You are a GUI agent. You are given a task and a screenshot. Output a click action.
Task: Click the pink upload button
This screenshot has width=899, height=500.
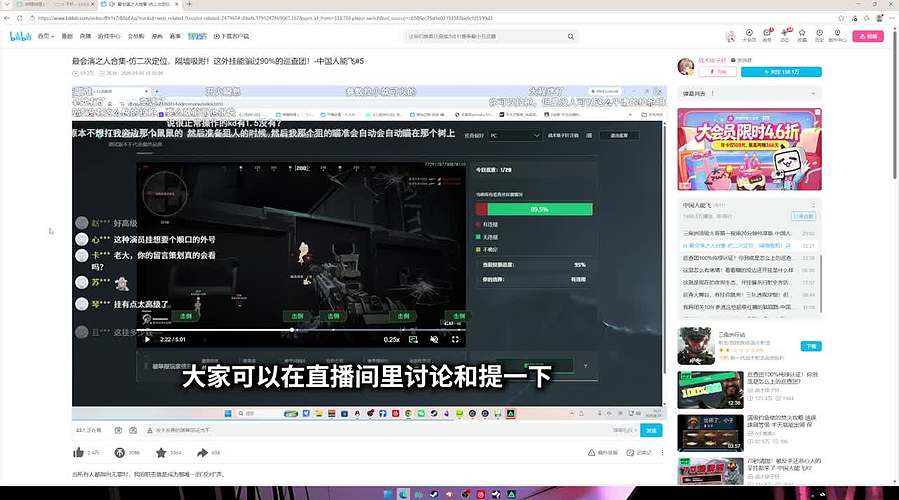867,36
